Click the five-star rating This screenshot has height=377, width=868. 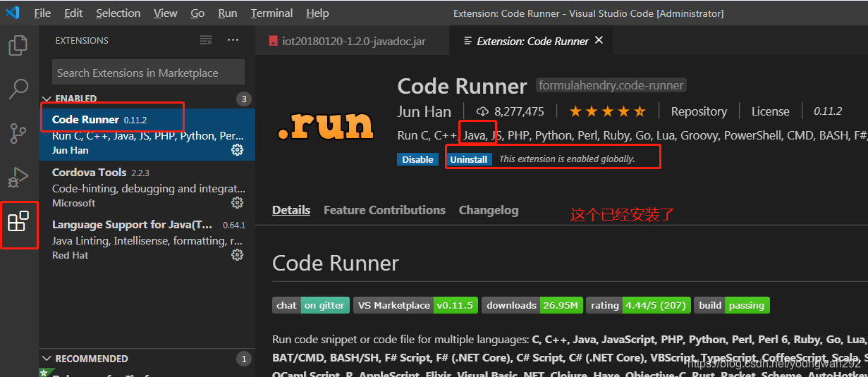pyautogui.click(x=607, y=111)
